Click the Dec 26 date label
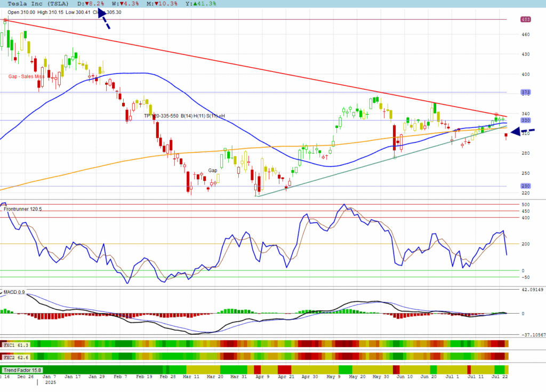Screen dimensions: 546x392 pos(26,377)
